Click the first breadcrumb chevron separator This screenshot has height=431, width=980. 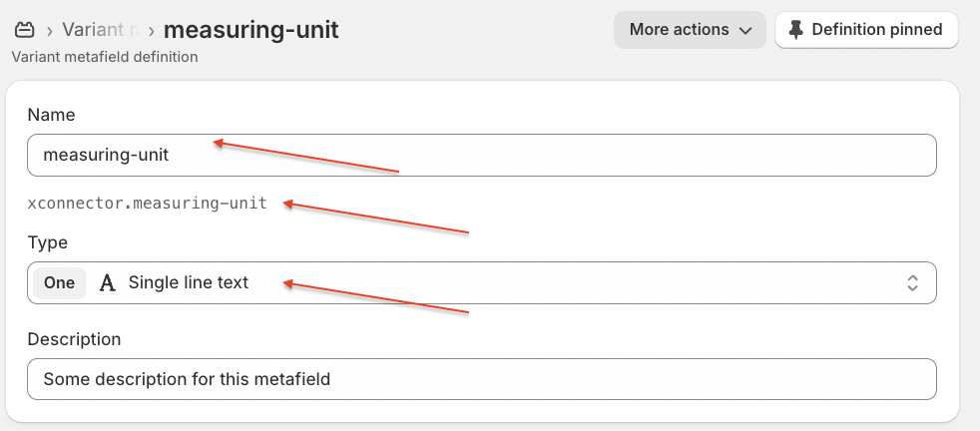(48, 30)
